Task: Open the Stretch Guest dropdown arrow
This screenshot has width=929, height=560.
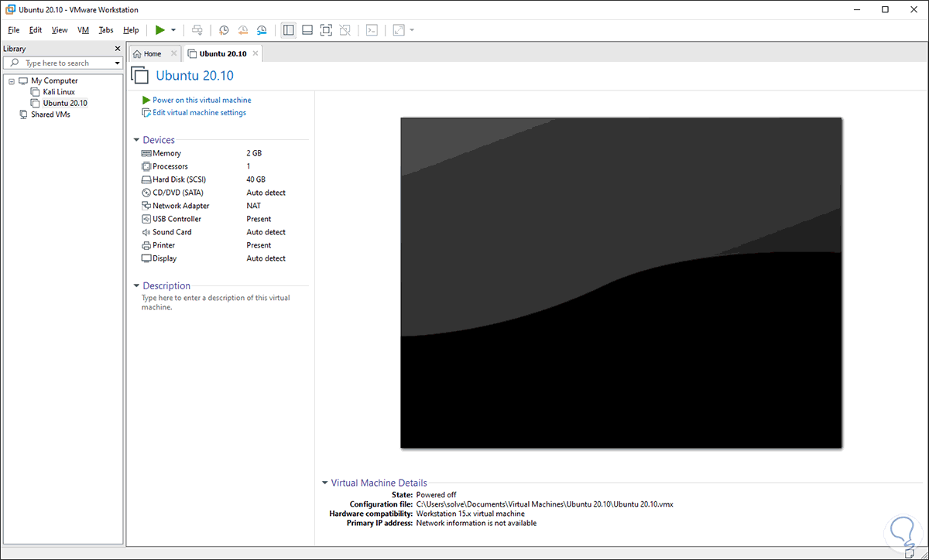Action: point(412,30)
